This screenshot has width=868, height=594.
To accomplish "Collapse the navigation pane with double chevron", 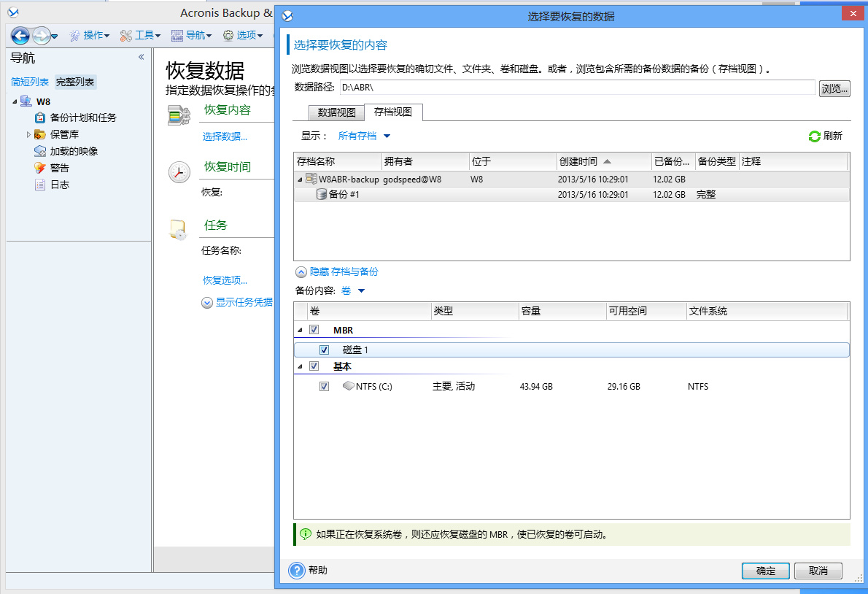I will point(142,57).
